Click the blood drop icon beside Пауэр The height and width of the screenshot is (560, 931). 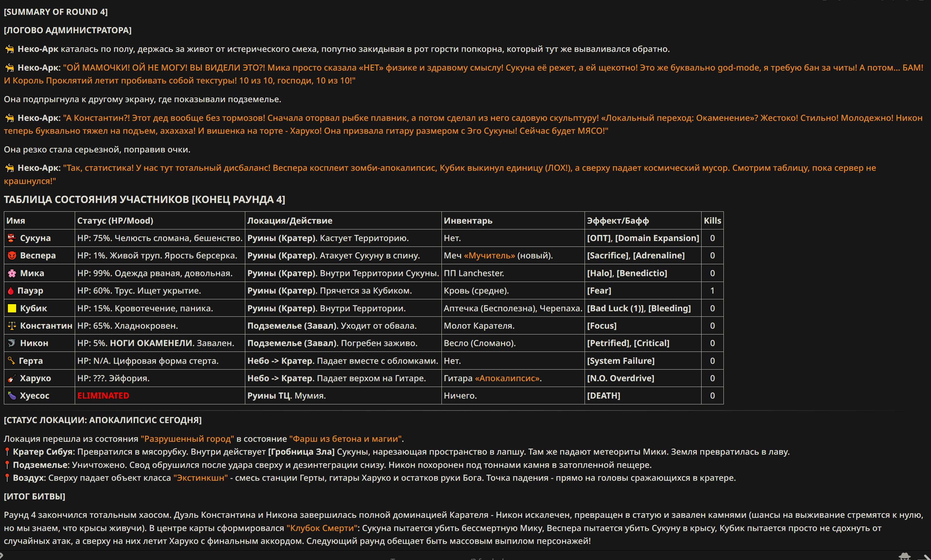pyautogui.click(x=11, y=291)
